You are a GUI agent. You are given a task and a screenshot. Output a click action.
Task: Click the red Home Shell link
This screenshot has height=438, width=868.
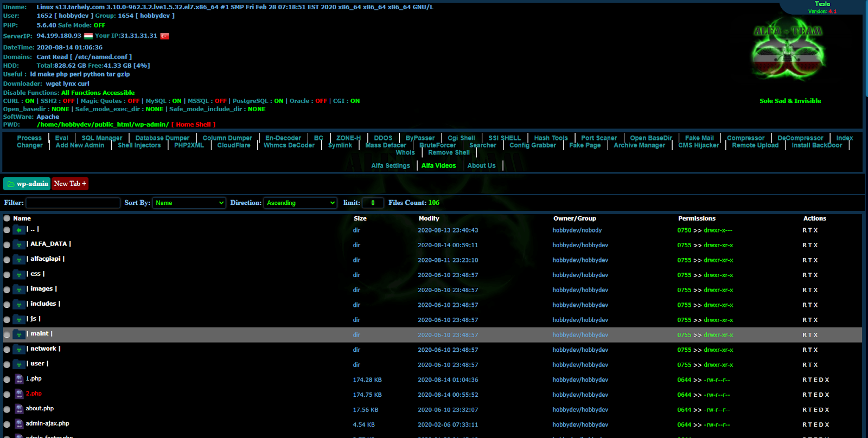pyautogui.click(x=193, y=125)
